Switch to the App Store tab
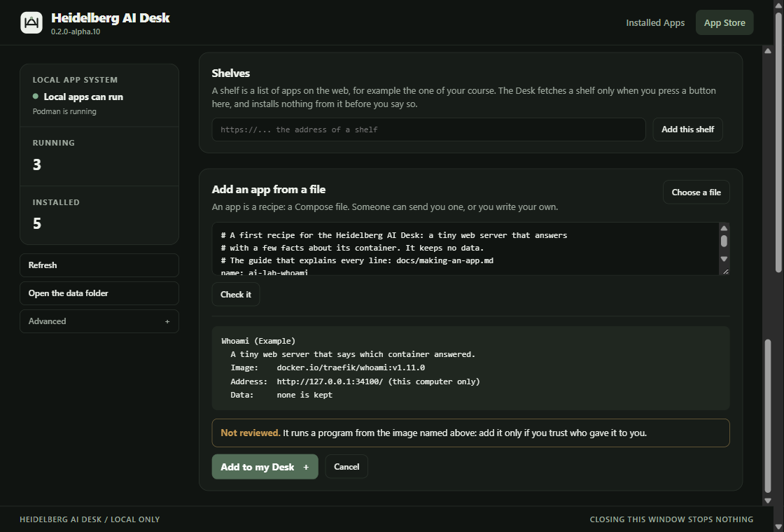Screen dimensions: 784x532 tap(724, 22)
